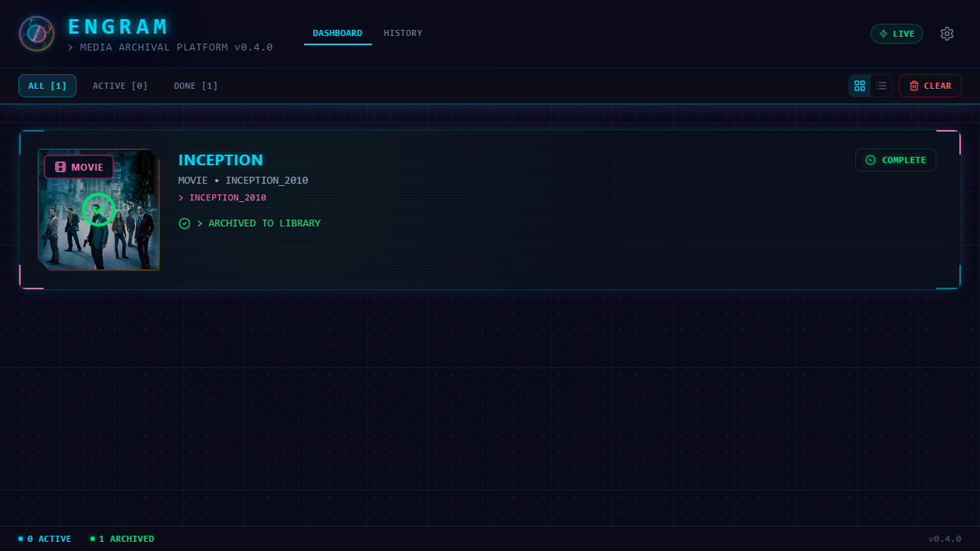Select the ALL [1] filter
The image size is (980, 551).
(47, 86)
